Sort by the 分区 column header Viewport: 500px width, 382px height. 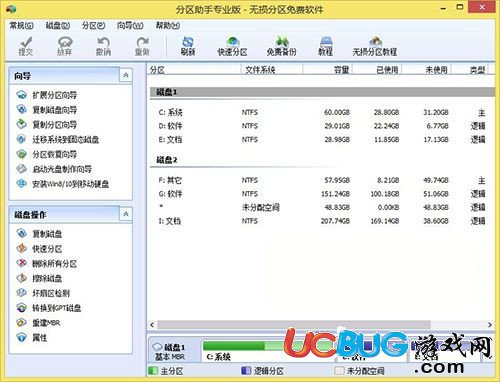click(x=194, y=70)
